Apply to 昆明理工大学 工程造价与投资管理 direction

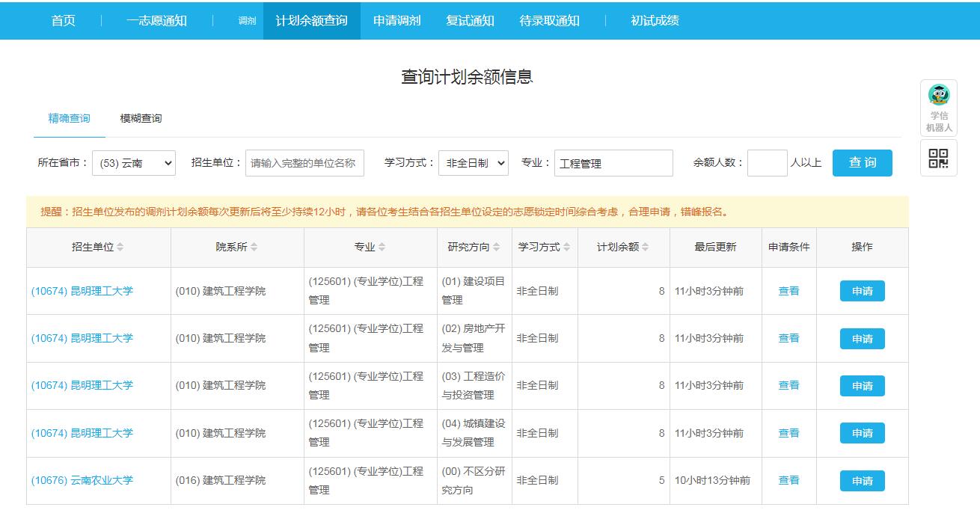click(863, 386)
